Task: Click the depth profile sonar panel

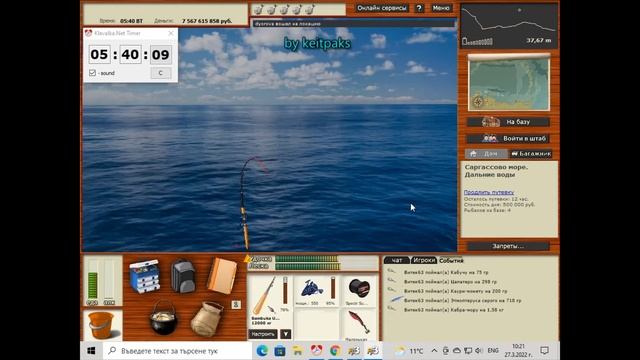Action: (509, 26)
